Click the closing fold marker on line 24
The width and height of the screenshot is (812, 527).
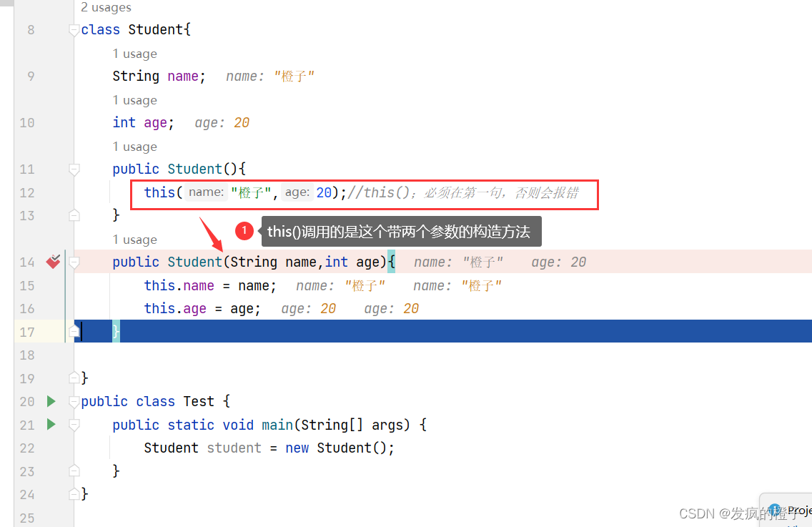tap(74, 494)
